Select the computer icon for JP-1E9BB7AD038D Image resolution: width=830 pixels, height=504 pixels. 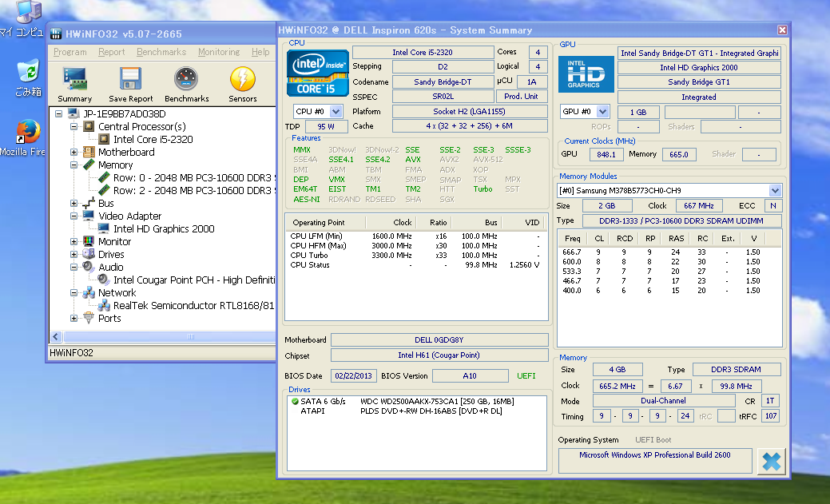(x=73, y=114)
